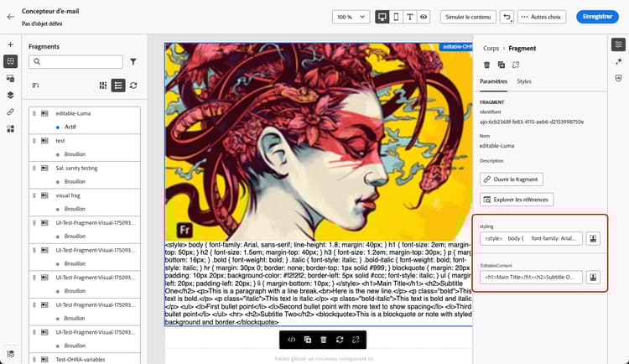Image resolution: width=629 pixels, height=364 pixels.
Task: Switch to the Paramètres tab
Action: [x=493, y=81]
